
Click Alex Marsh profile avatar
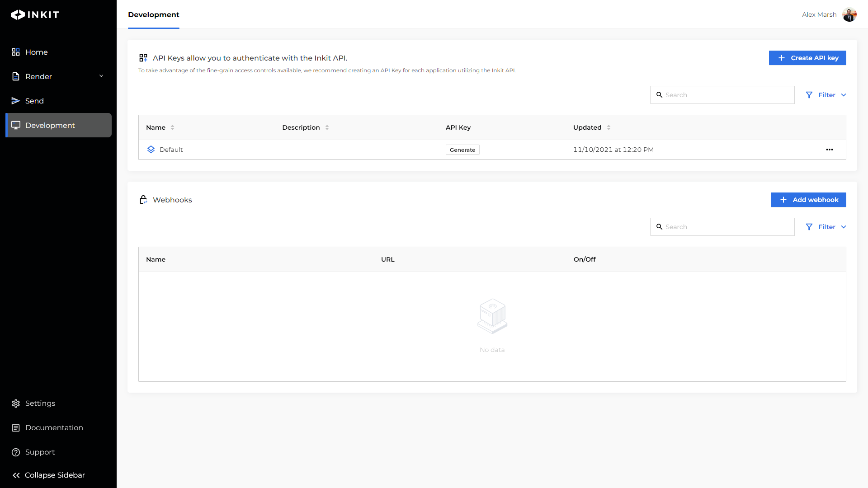pyautogui.click(x=849, y=14)
